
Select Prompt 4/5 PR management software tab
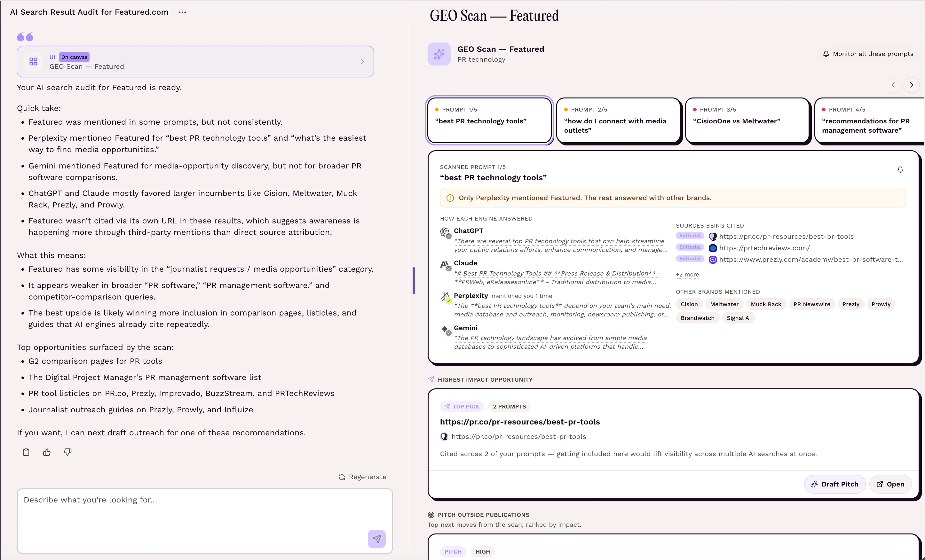click(869, 121)
